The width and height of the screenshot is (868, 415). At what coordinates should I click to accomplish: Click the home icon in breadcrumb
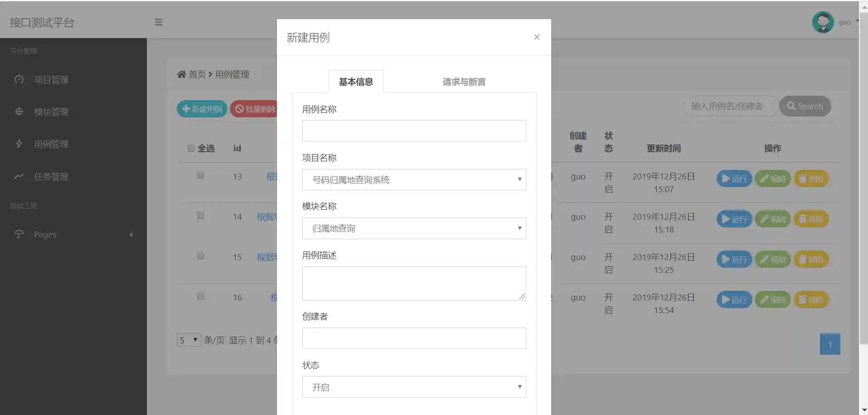tap(181, 74)
